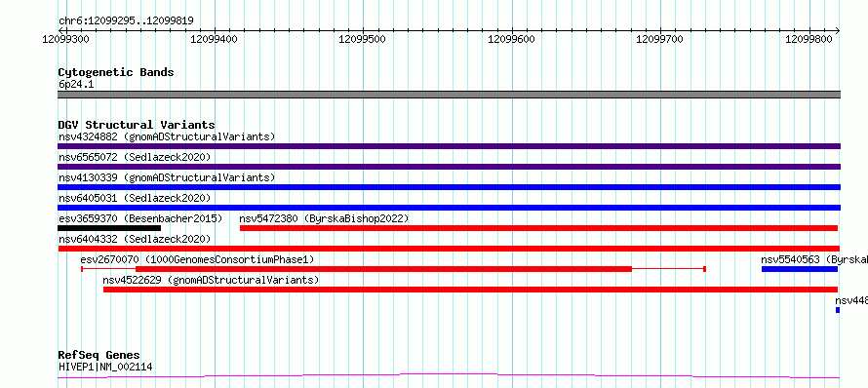The height and width of the screenshot is (388, 868).
Task: Click the nsv4324882 gnomAD variant label
Action: [x=167, y=136]
